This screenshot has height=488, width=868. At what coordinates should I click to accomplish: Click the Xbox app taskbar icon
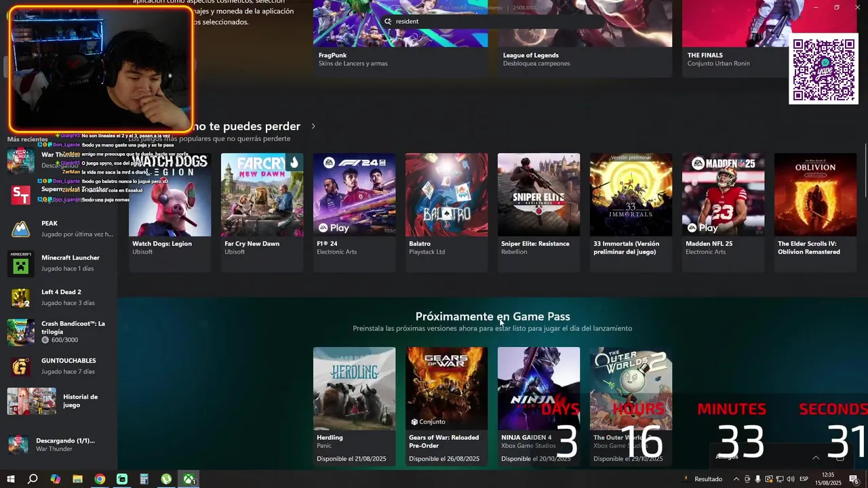point(188,479)
